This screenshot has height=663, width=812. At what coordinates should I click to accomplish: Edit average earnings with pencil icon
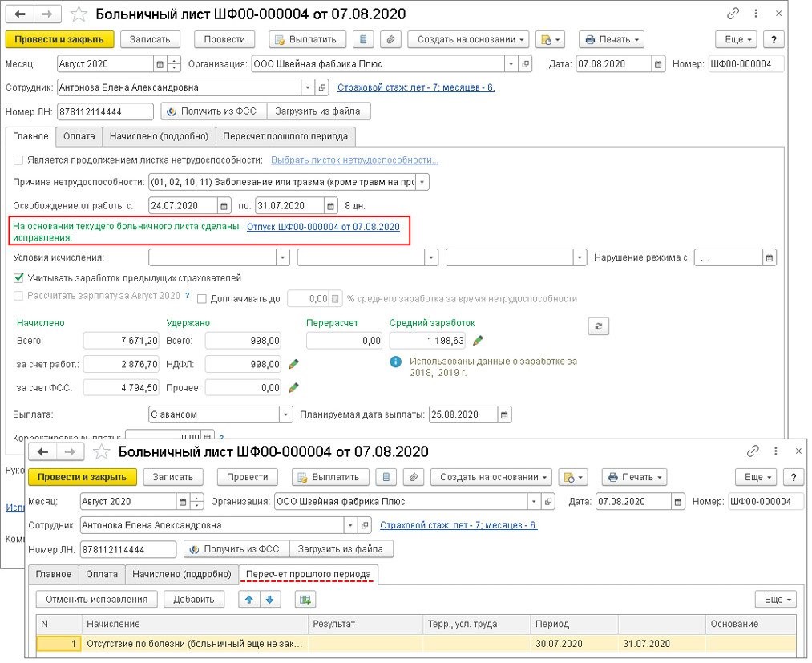pyautogui.click(x=479, y=341)
